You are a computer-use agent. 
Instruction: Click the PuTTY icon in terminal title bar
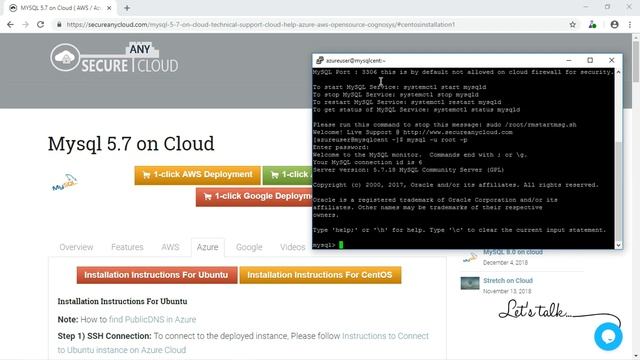click(320, 60)
